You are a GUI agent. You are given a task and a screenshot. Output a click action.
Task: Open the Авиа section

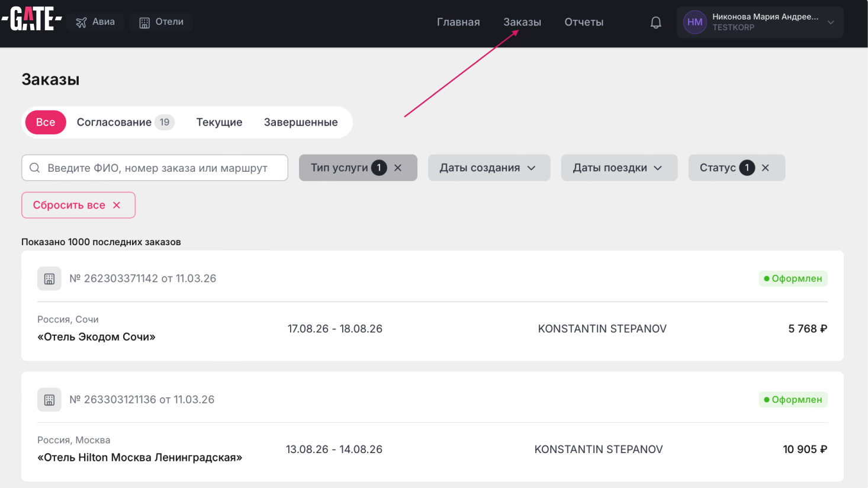coord(95,22)
